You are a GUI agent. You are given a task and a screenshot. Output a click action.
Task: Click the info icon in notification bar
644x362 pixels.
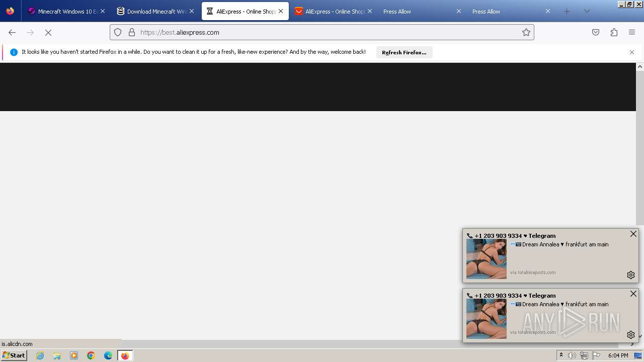point(14,52)
